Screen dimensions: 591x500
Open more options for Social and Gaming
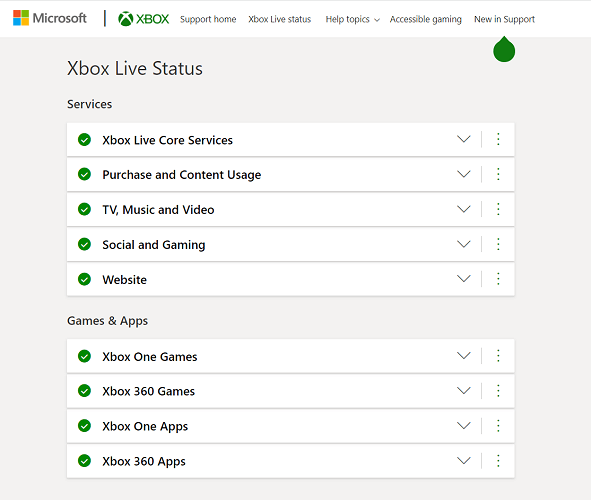(498, 244)
